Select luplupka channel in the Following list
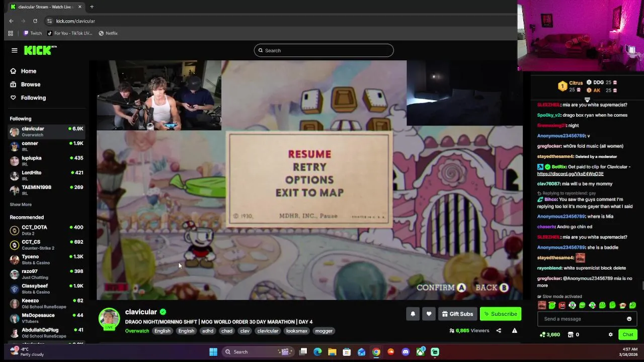This screenshot has height=362, width=644. point(46,161)
